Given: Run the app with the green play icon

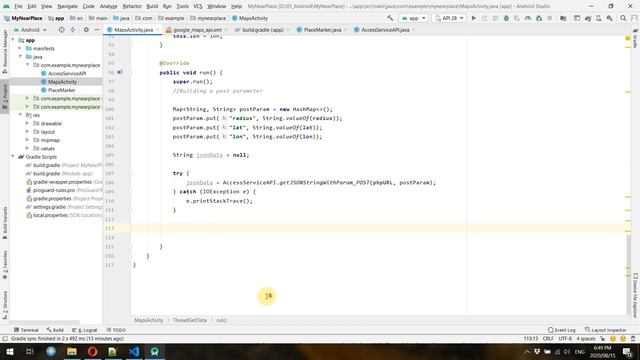Looking at the screenshot, I should [x=473, y=18].
